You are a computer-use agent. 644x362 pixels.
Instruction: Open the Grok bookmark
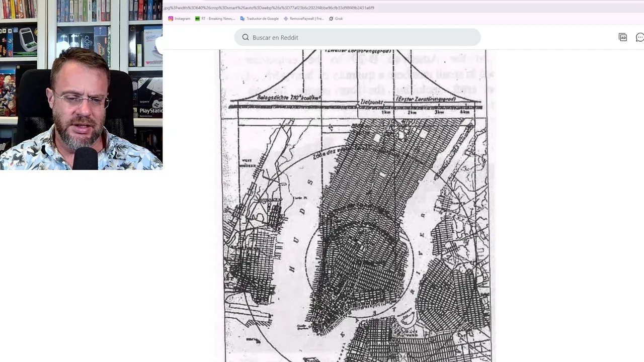336,19
